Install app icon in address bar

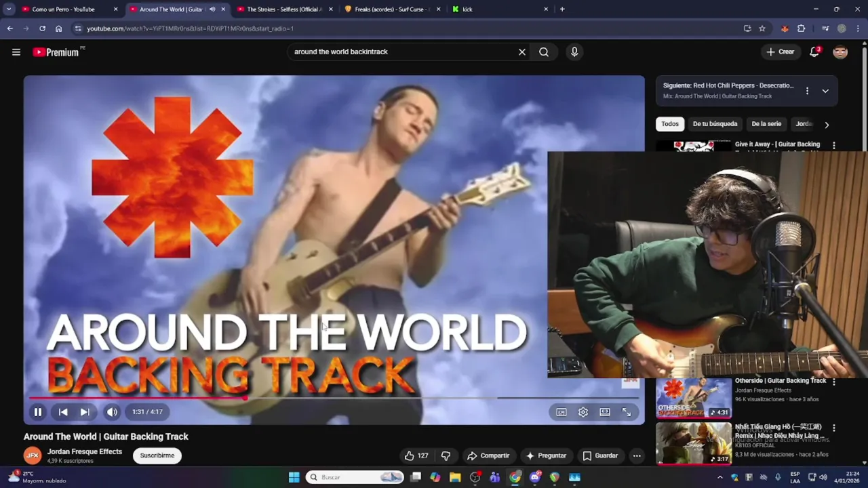(x=747, y=28)
